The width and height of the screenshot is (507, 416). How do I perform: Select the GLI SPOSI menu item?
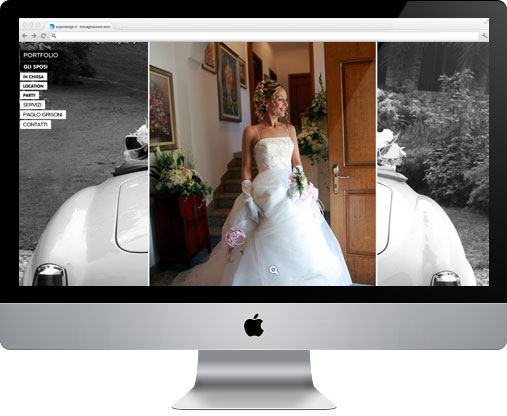click(36, 67)
